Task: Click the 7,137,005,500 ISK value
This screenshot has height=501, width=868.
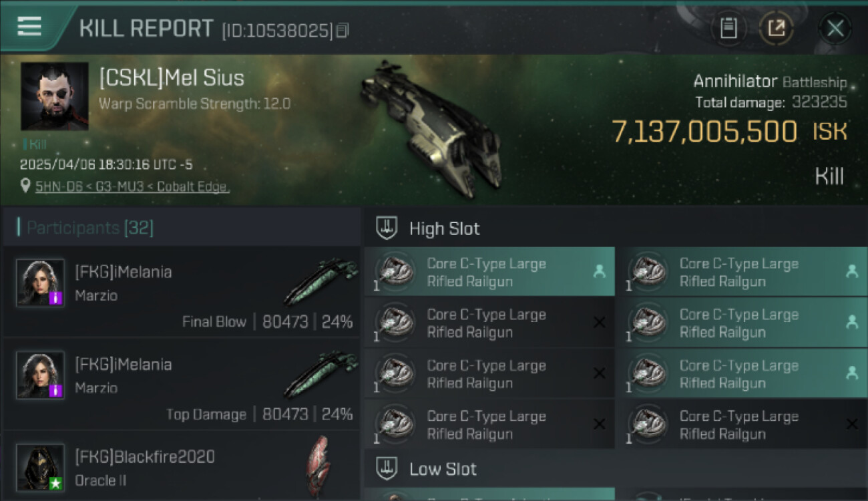Action: pyautogui.click(x=704, y=132)
